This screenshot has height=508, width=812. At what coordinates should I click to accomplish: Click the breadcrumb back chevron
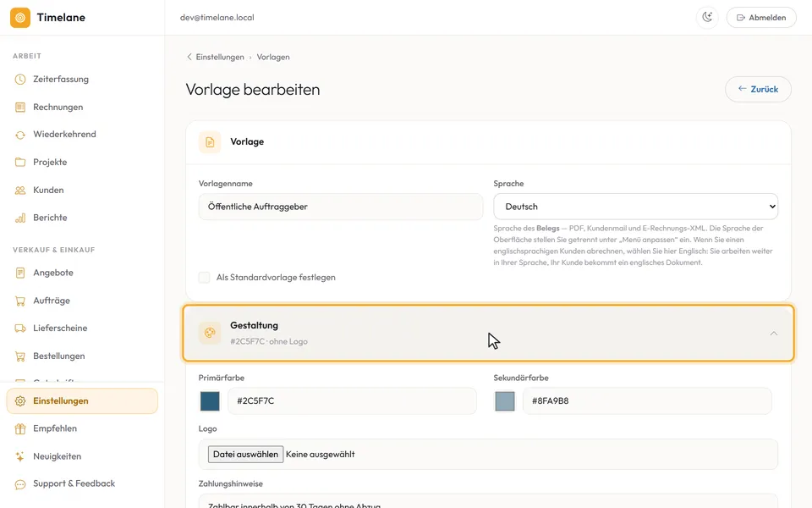point(189,57)
